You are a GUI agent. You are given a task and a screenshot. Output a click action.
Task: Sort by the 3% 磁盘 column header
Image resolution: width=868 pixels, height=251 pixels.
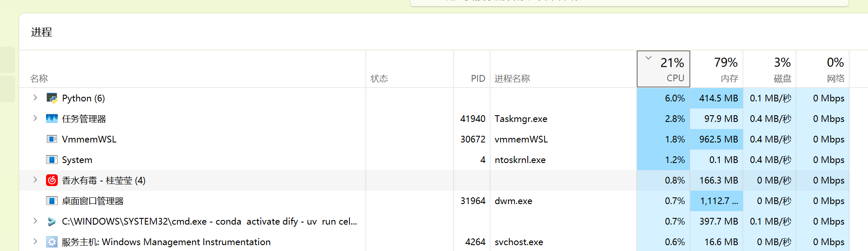click(x=770, y=69)
